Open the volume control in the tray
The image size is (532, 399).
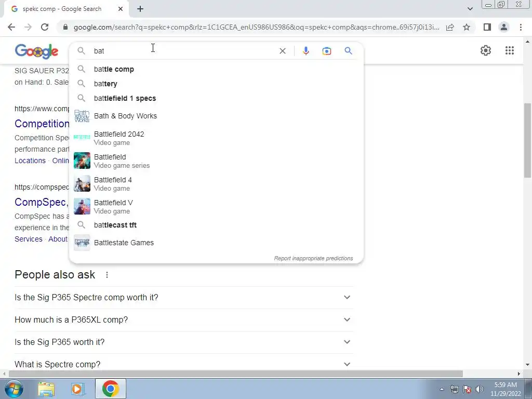click(480, 389)
